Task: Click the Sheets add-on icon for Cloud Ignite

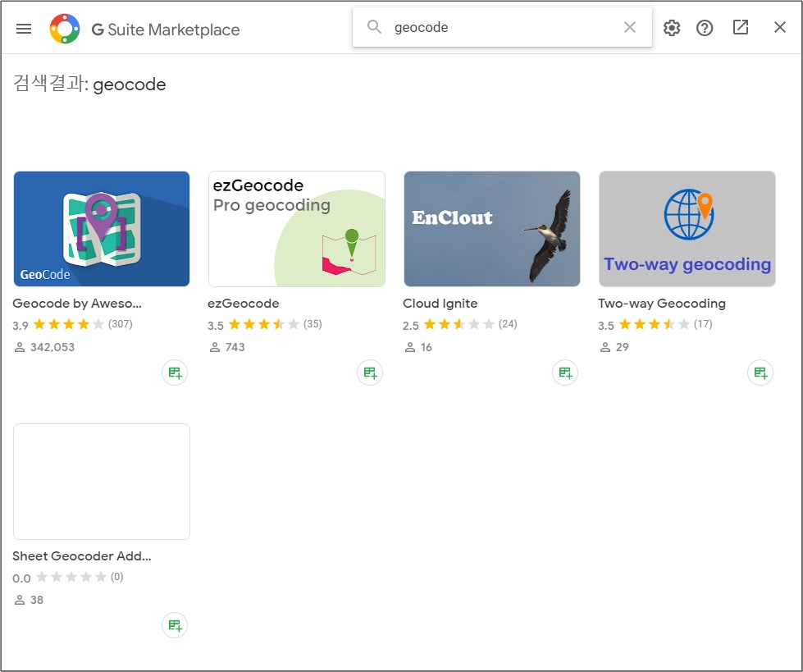Action: (565, 373)
